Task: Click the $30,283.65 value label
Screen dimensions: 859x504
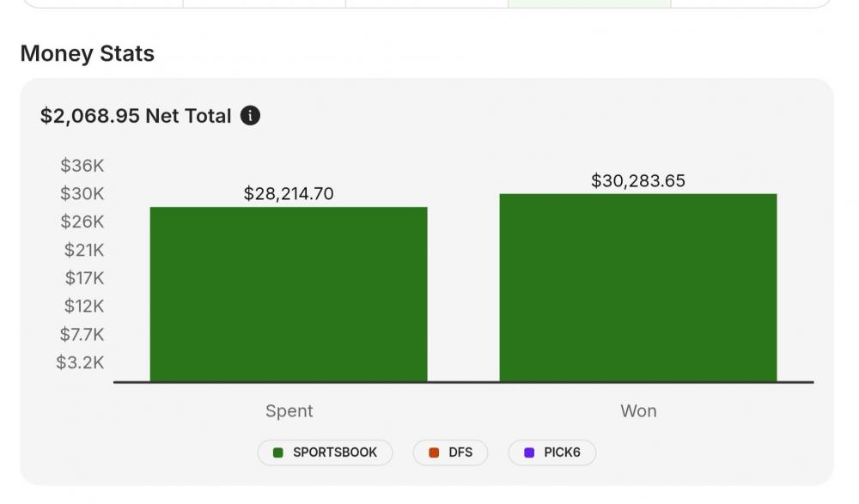Action: point(638,181)
